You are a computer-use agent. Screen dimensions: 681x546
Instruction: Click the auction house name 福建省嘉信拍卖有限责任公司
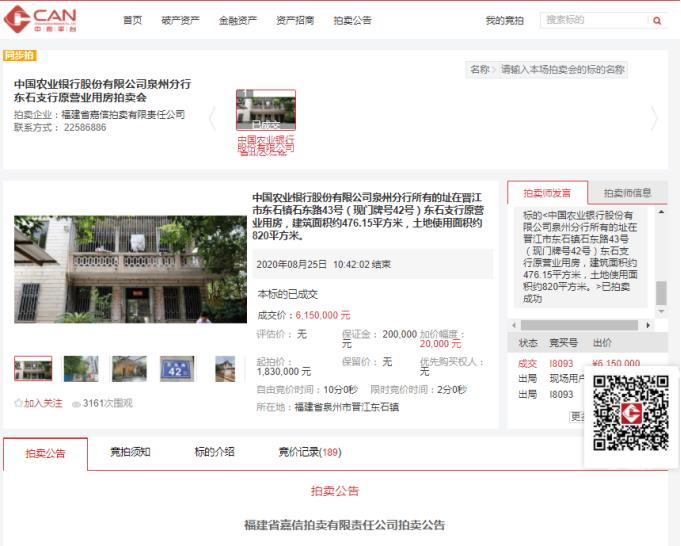123,114
